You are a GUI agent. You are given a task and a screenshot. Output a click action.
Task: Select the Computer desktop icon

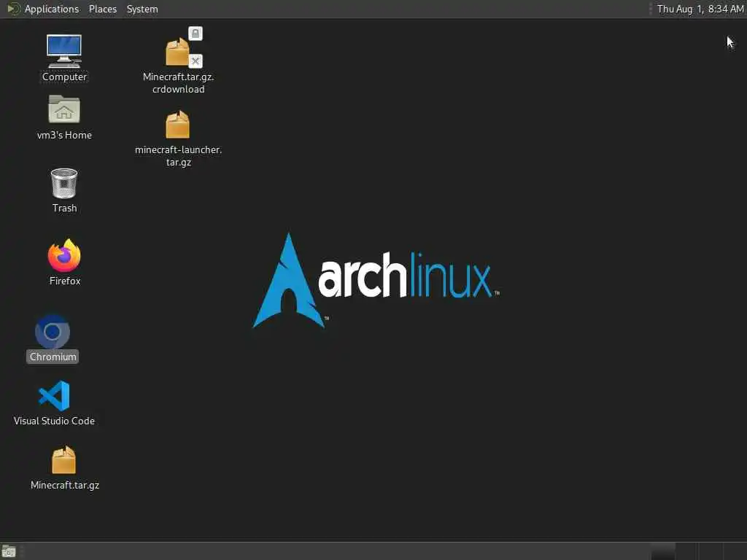click(x=64, y=58)
